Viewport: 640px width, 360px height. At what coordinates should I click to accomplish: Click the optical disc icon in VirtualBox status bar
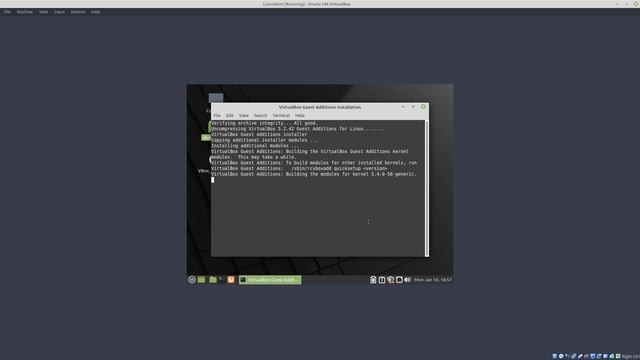coord(561,356)
